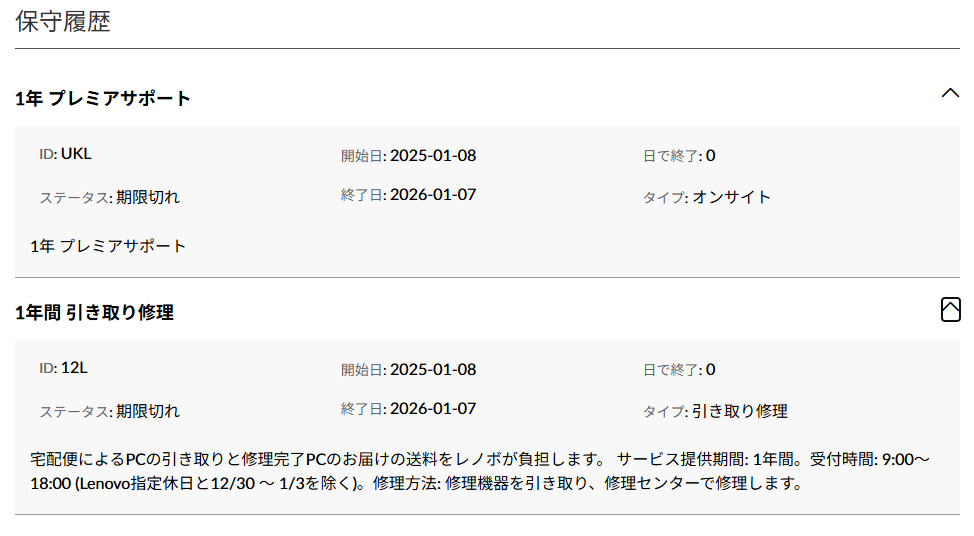The height and width of the screenshot is (536, 974).
Task: Click the プレミアサポート description text line
Action: pyautogui.click(x=108, y=246)
